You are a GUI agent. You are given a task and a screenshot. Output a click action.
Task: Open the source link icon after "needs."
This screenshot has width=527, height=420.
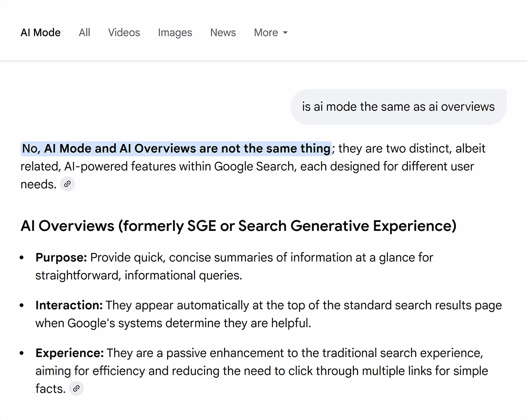point(67,184)
